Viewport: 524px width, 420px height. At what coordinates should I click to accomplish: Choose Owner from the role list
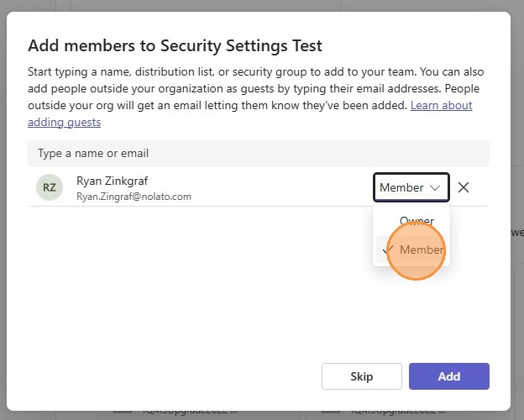tap(417, 222)
